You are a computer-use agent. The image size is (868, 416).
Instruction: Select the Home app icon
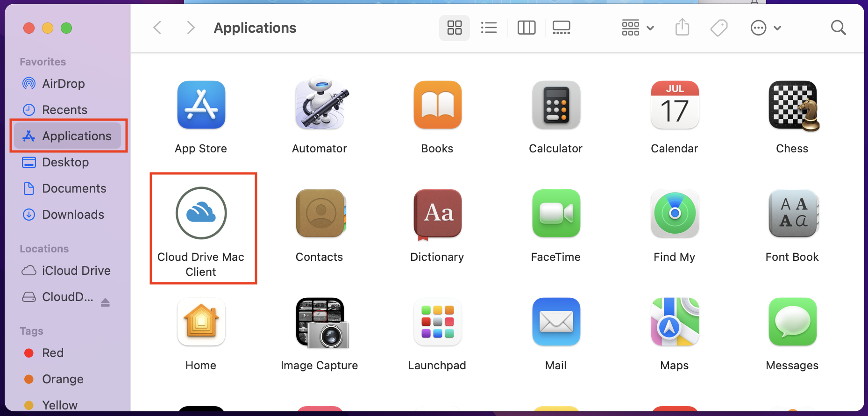pos(201,322)
